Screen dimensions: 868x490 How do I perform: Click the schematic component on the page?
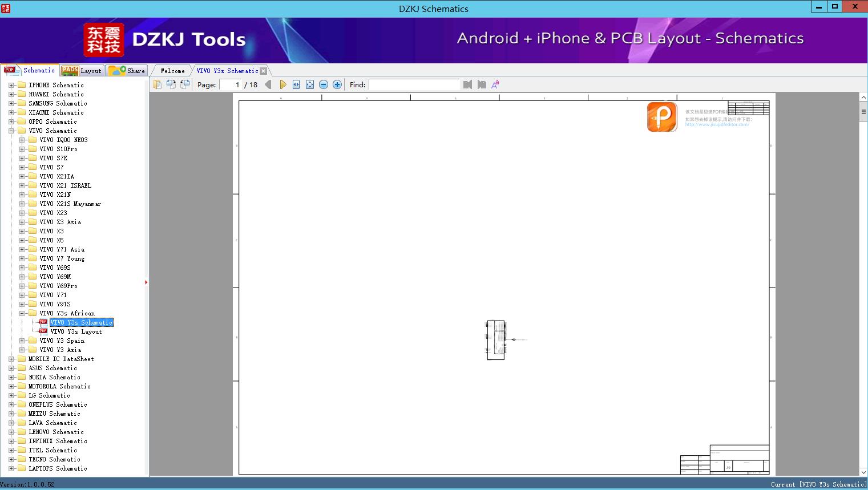click(495, 340)
